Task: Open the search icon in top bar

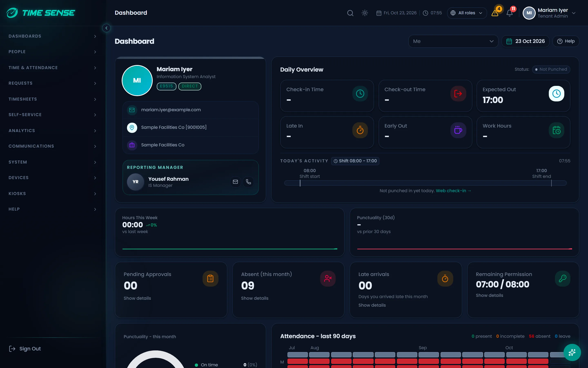Action: (350, 13)
